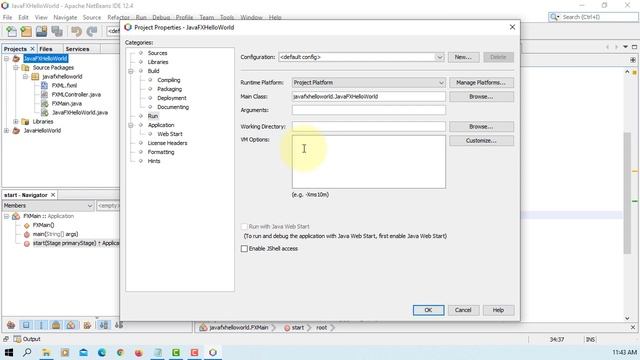The height and width of the screenshot is (360, 640).
Task: Click the editor vertical scrollbar
Action: [x=627, y=194]
